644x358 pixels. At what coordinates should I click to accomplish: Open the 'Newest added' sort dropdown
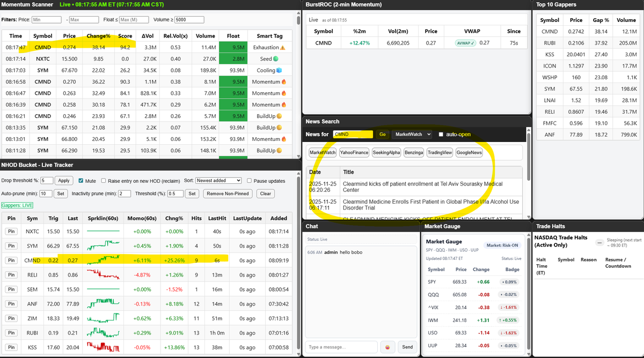(x=219, y=181)
